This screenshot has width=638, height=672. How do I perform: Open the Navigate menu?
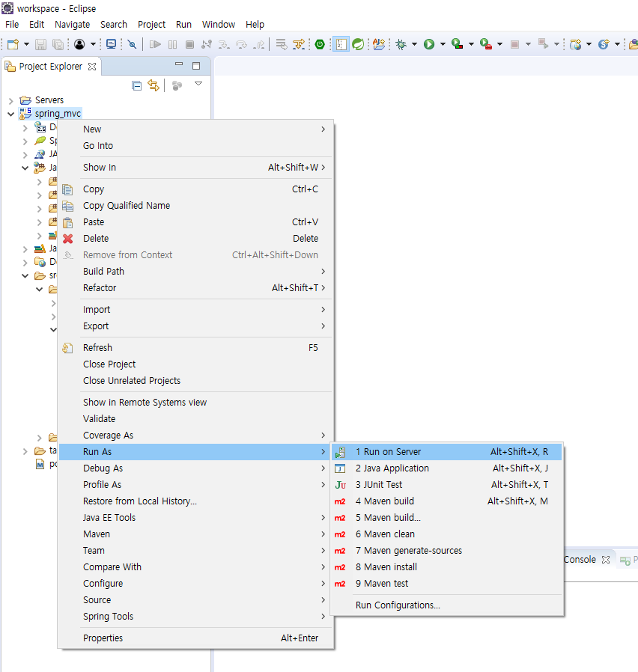click(x=72, y=24)
